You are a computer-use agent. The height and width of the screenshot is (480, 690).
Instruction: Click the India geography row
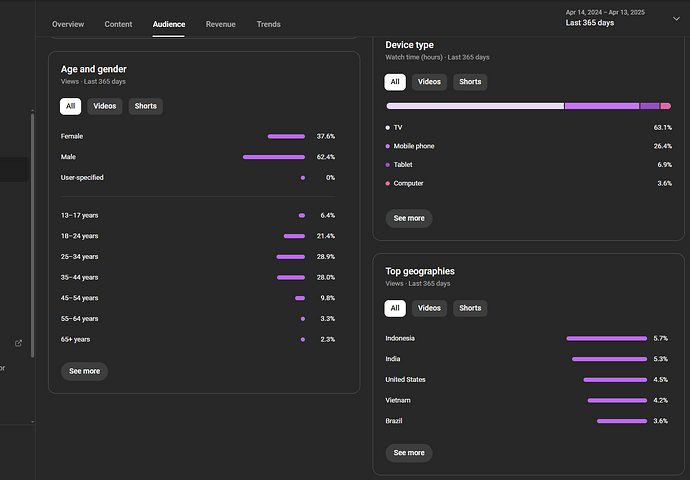pyautogui.click(x=527, y=359)
